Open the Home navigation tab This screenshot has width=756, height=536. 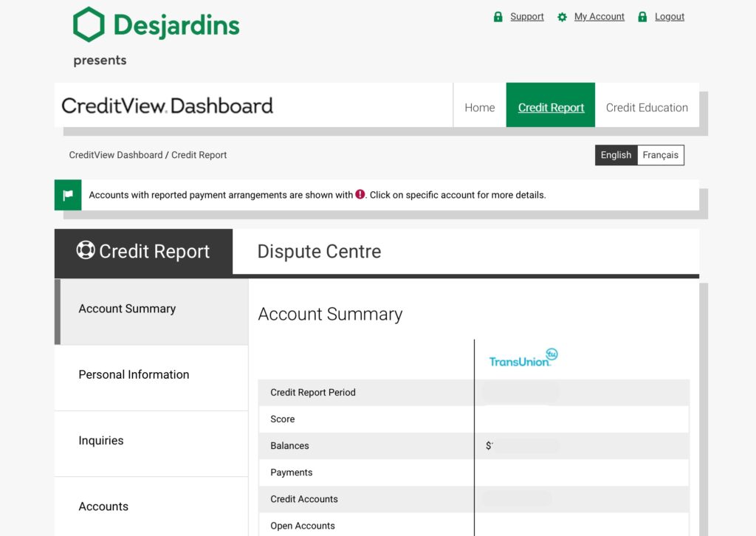pyautogui.click(x=479, y=108)
